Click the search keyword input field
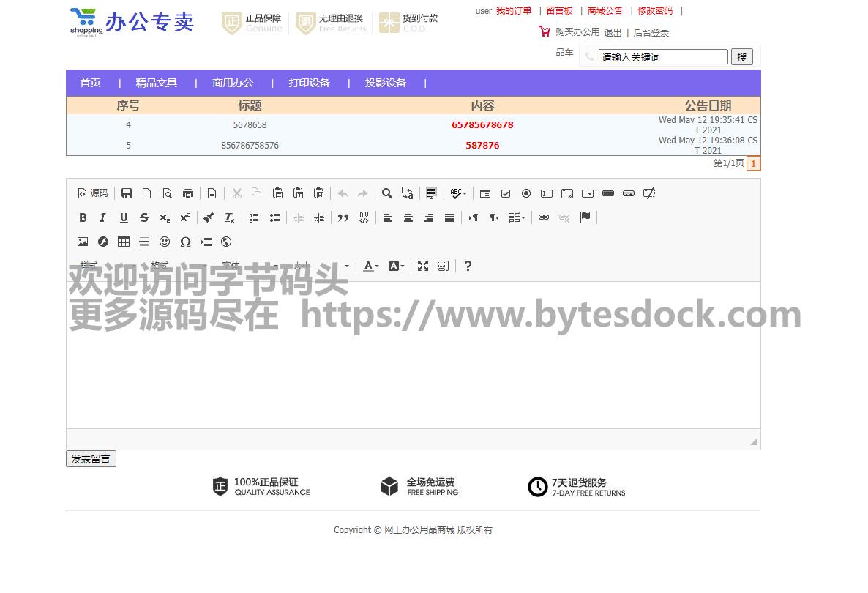This screenshot has width=868, height=593. tap(663, 57)
